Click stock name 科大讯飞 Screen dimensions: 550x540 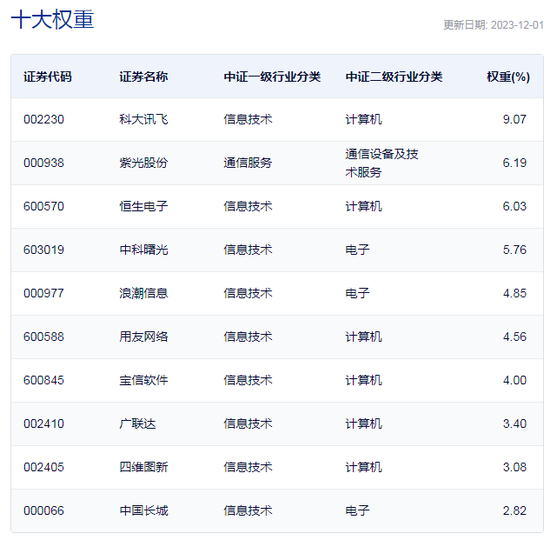(x=143, y=120)
